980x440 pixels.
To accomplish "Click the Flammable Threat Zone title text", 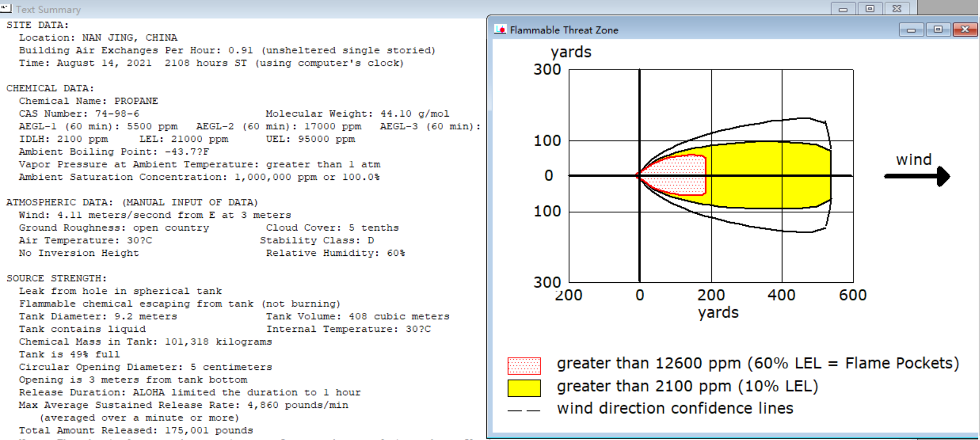I will 564,30.
